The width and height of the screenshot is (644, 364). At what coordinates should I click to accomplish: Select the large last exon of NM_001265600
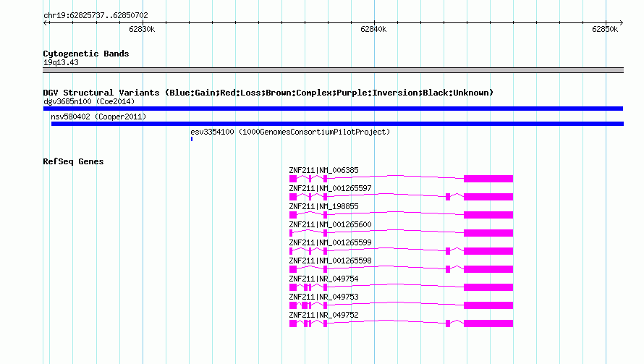(x=488, y=233)
